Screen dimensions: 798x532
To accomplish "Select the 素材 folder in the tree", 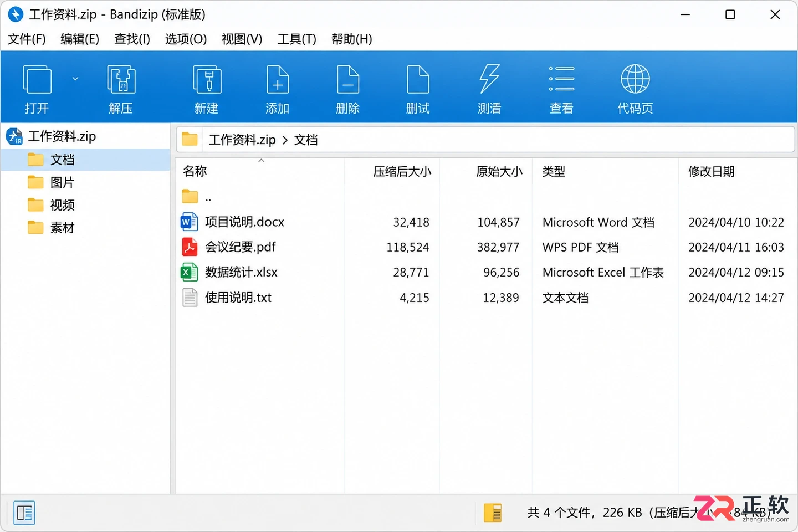I will click(62, 228).
